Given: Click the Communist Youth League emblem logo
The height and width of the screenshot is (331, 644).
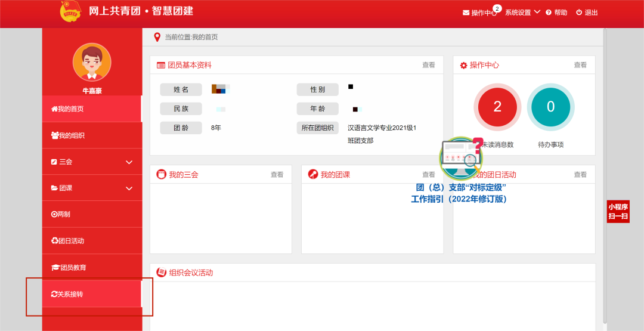Looking at the screenshot, I should point(71,11).
